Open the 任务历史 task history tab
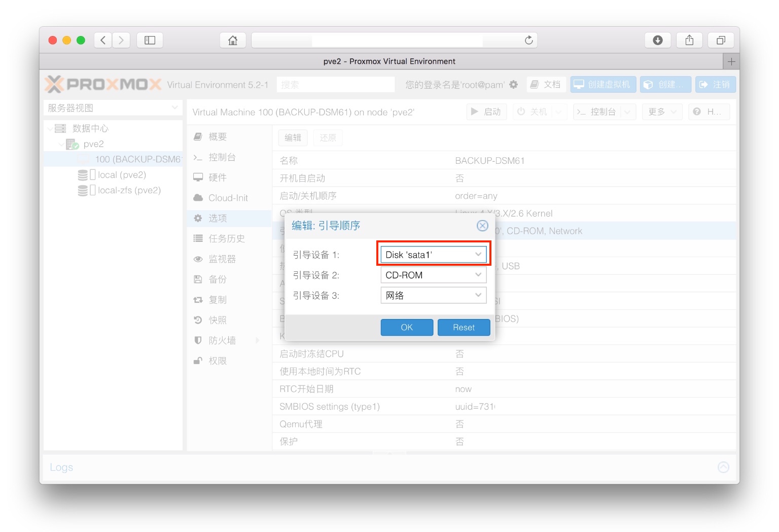Screen dimensions: 779x532 pos(229,238)
